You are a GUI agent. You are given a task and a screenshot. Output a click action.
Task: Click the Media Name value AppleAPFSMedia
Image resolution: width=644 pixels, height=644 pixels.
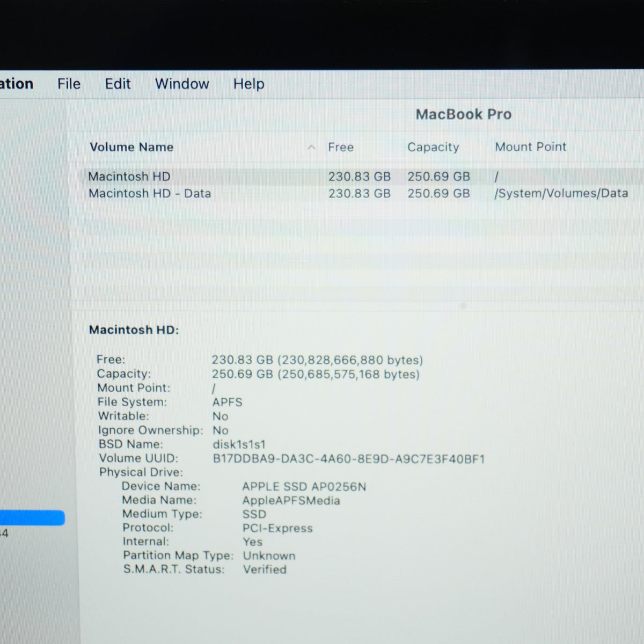point(291,501)
